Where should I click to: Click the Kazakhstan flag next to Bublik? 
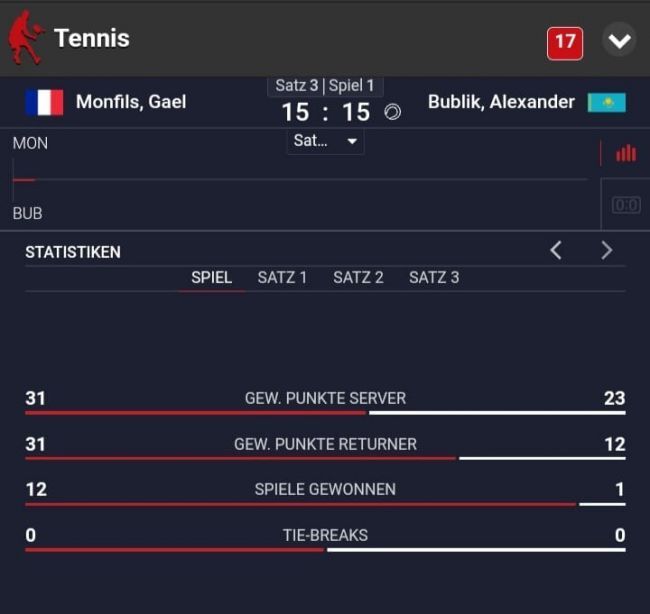[606, 102]
